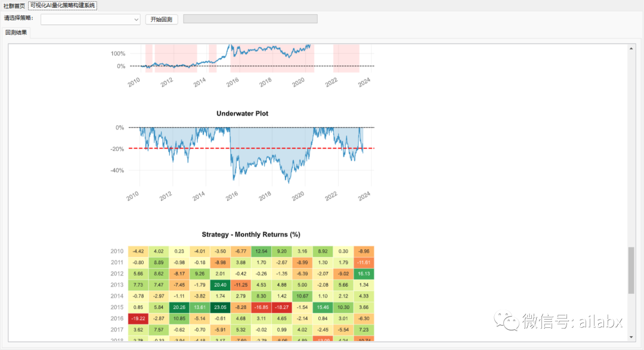The image size is (644, 350).
Task: Click the red dashed -20% drawdown line
Action: 268,148
